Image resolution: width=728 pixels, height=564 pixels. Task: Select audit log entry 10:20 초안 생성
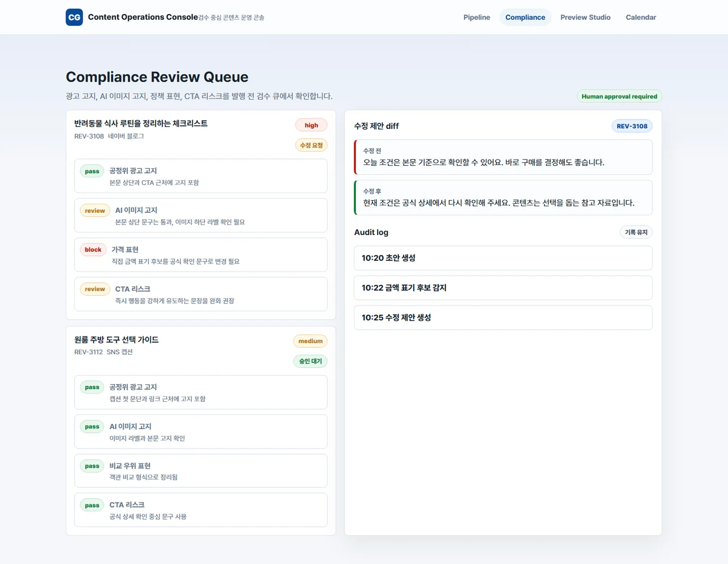click(x=503, y=258)
